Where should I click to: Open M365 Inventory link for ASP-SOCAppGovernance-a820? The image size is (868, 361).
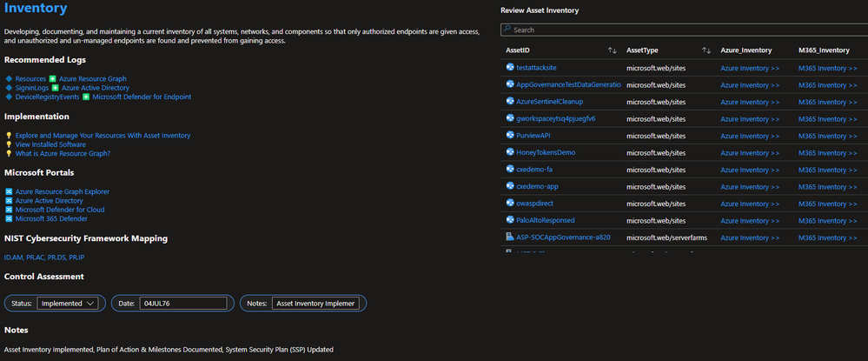[827, 237]
